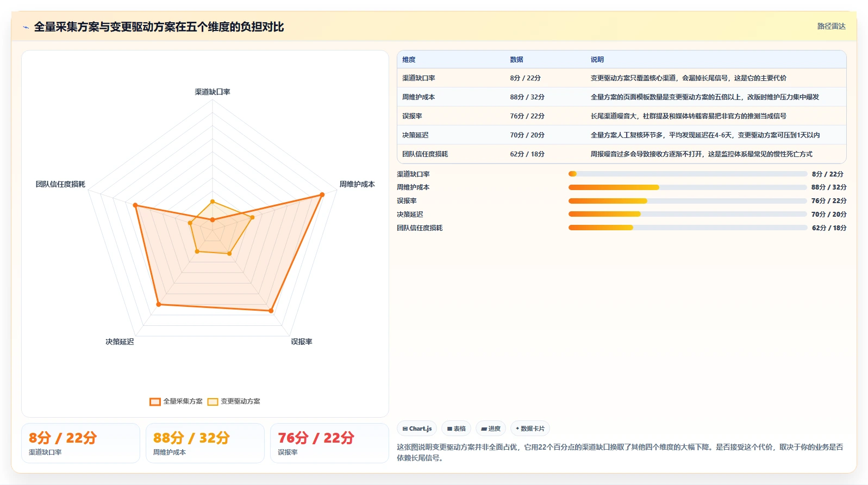This screenshot has width=868, height=485.
Task: Click progress bar for 误报率
Action: 688,201
